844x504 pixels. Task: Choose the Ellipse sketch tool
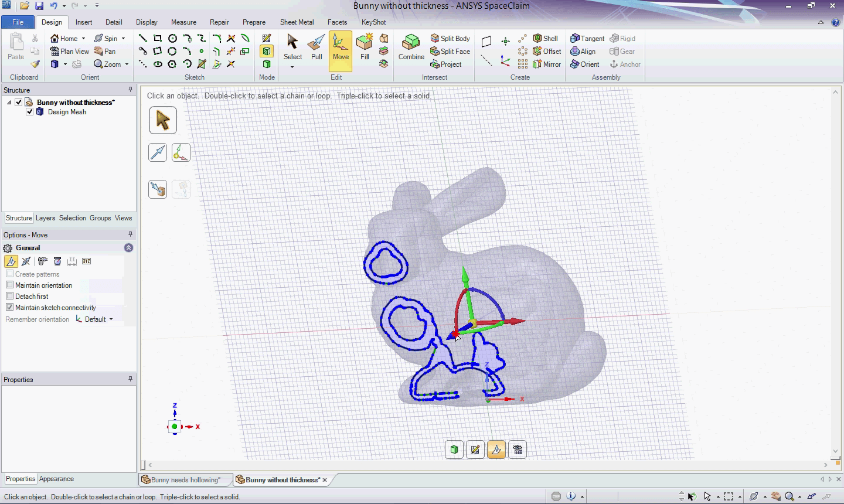(x=158, y=64)
